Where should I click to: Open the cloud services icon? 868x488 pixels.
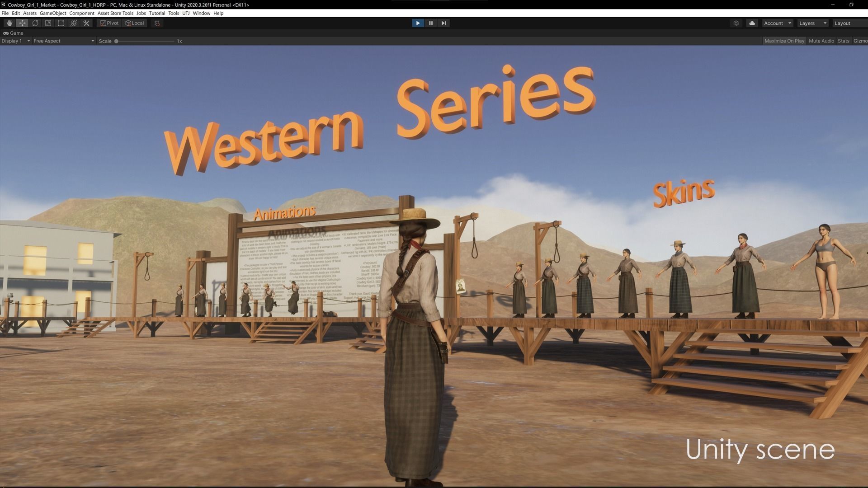[752, 23]
